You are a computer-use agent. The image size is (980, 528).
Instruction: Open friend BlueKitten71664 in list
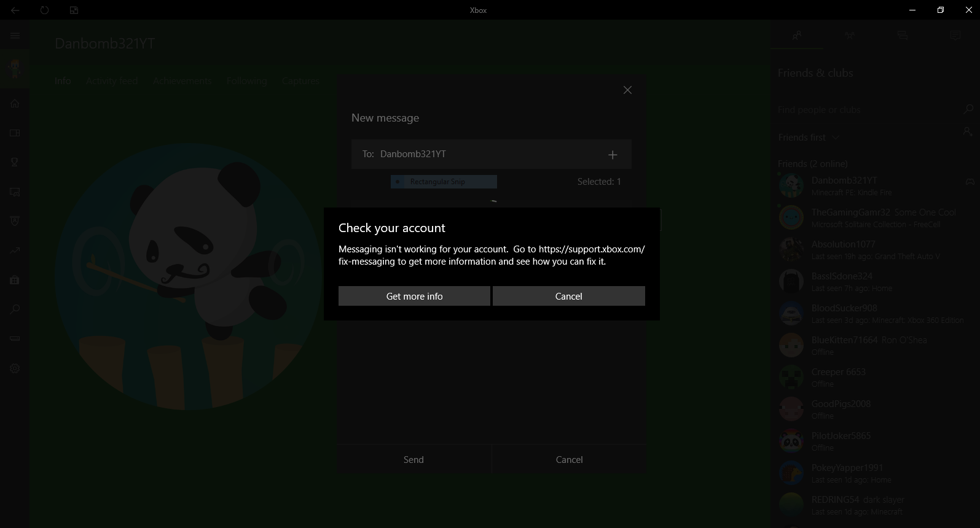(876, 345)
